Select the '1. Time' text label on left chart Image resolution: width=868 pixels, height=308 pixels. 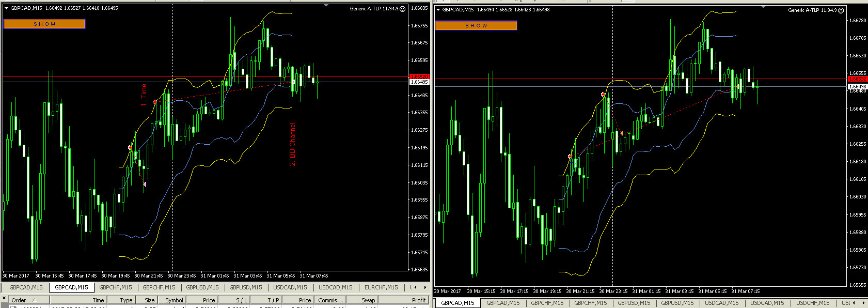(x=144, y=95)
